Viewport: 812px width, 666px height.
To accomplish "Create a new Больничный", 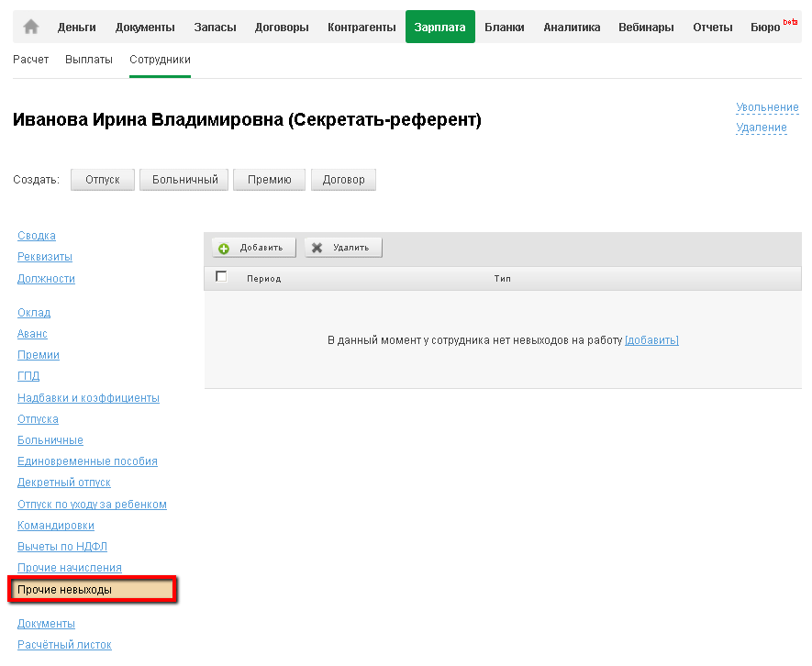I will pos(184,180).
